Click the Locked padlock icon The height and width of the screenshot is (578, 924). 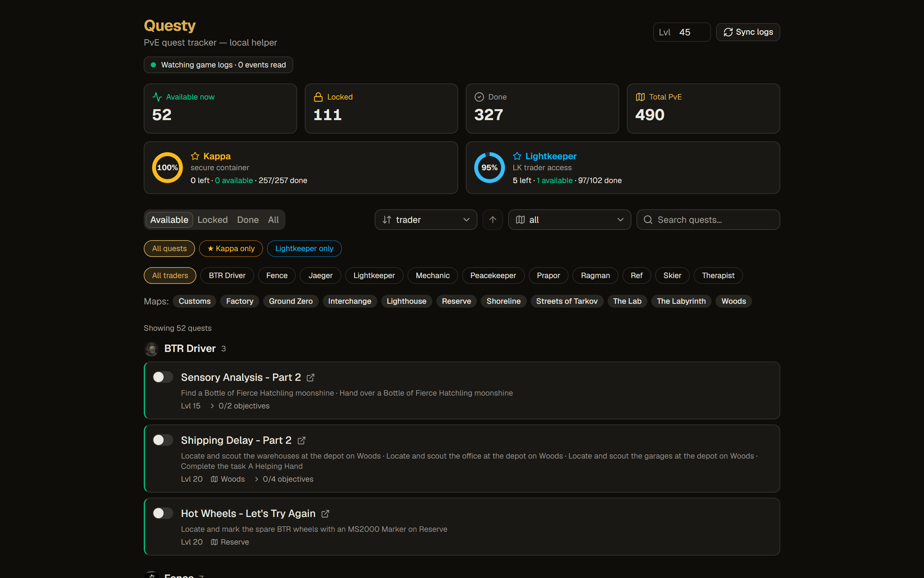point(318,97)
